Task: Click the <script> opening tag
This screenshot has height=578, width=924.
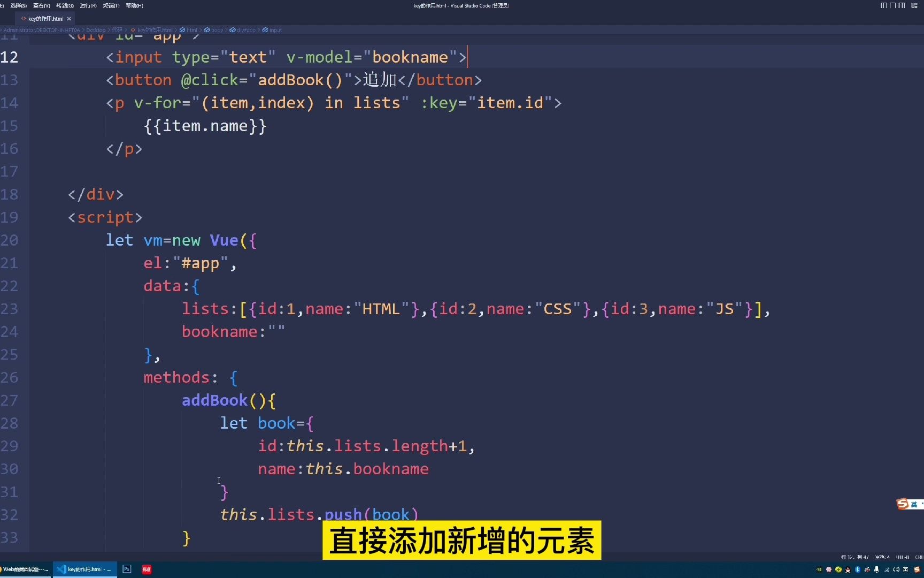Action: click(x=105, y=217)
